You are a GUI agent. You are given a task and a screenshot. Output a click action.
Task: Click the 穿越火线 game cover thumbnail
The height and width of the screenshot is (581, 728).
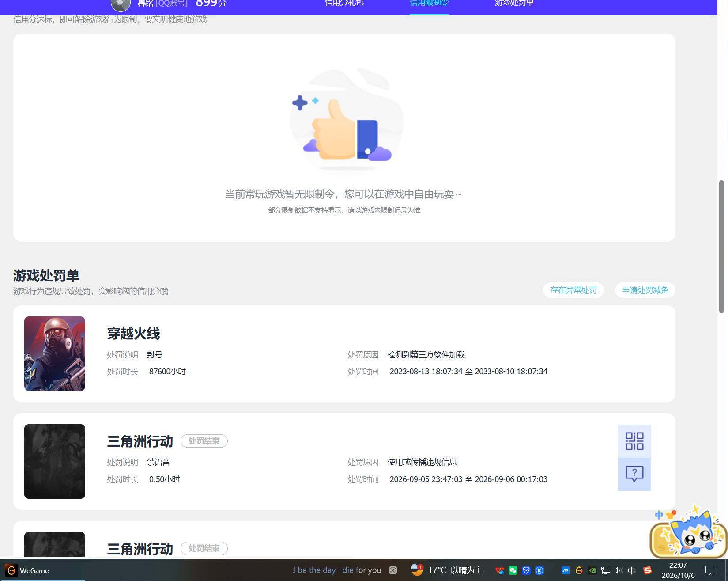(55, 353)
